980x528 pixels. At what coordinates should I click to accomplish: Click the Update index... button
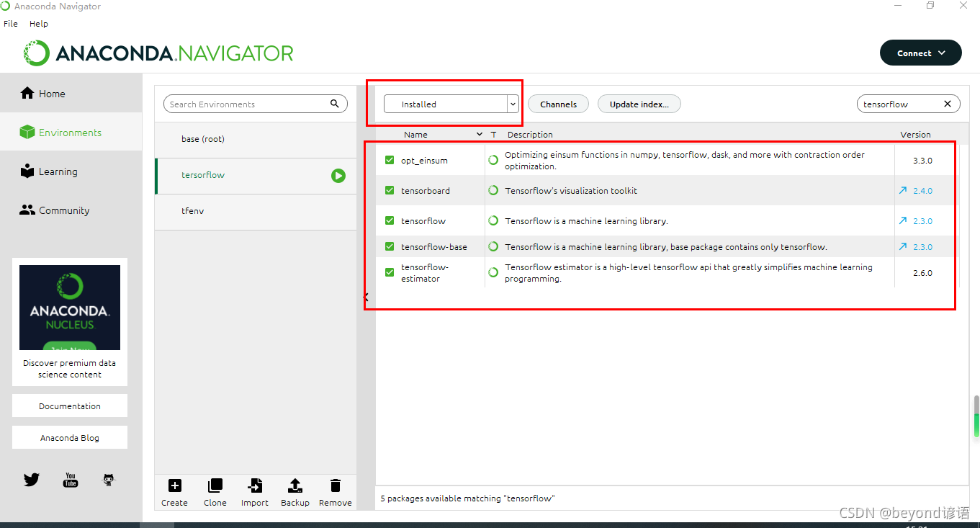coord(639,104)
